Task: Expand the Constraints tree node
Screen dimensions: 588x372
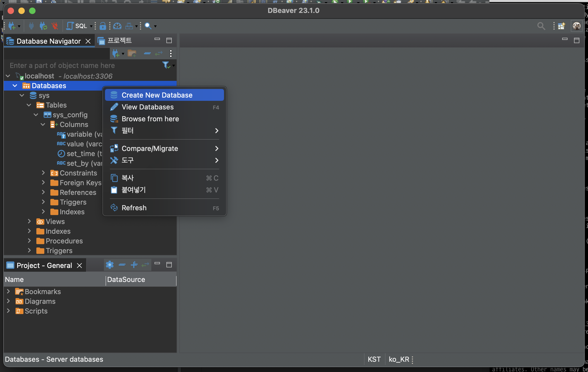Action: (x=43, y=173)
